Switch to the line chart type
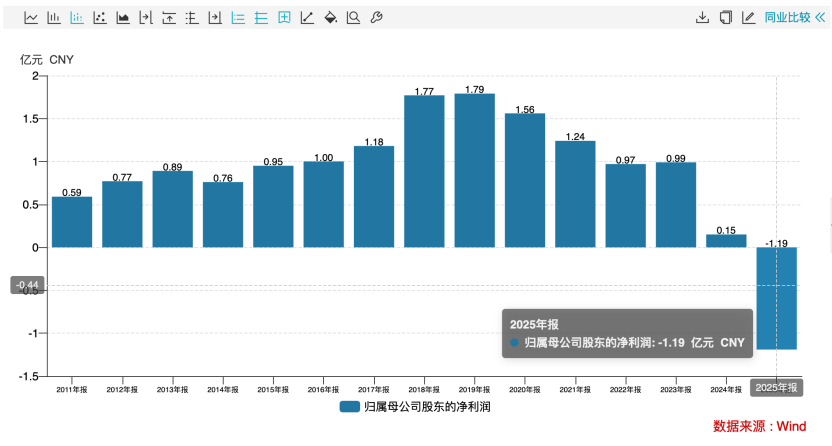 pyautogui.click(x=32, y=18)
